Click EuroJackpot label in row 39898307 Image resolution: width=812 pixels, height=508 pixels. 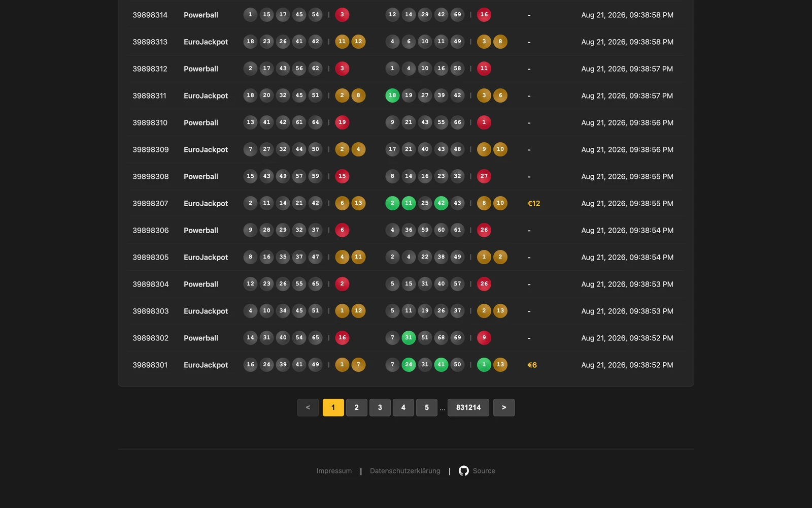(x=206, y=203)
